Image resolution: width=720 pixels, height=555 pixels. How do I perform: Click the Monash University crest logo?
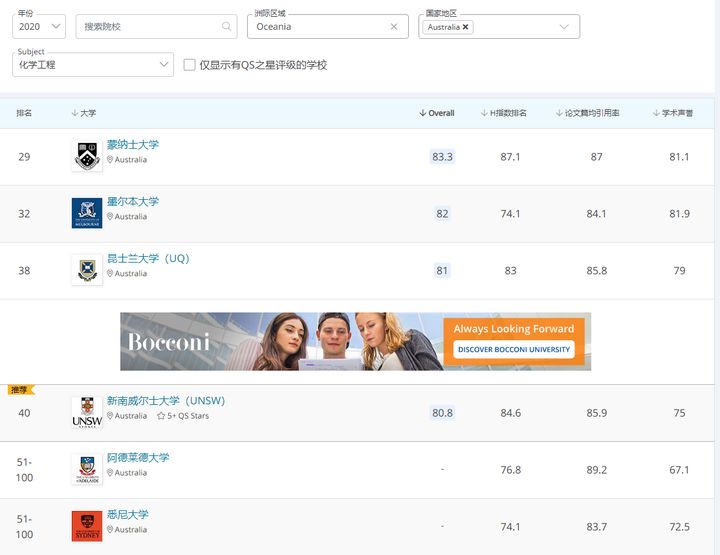(x=87, y=156)
